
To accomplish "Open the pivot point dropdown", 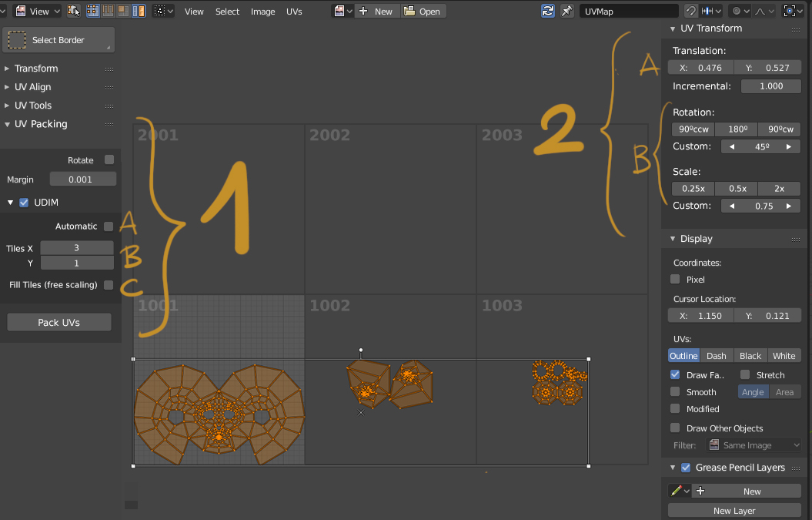I will (x=794, y=11).
